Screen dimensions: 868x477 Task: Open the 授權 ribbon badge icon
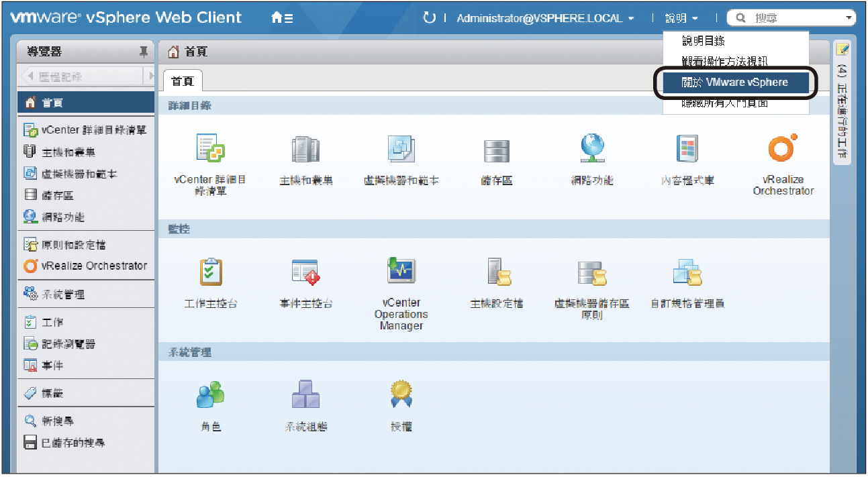coord(401,395)
